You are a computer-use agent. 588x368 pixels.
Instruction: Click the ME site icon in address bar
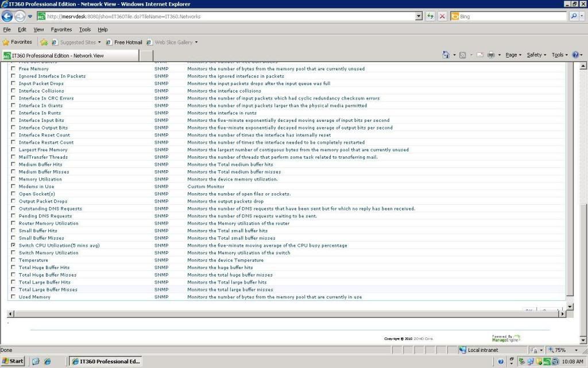pyautogui.click(x=41, y=16)
